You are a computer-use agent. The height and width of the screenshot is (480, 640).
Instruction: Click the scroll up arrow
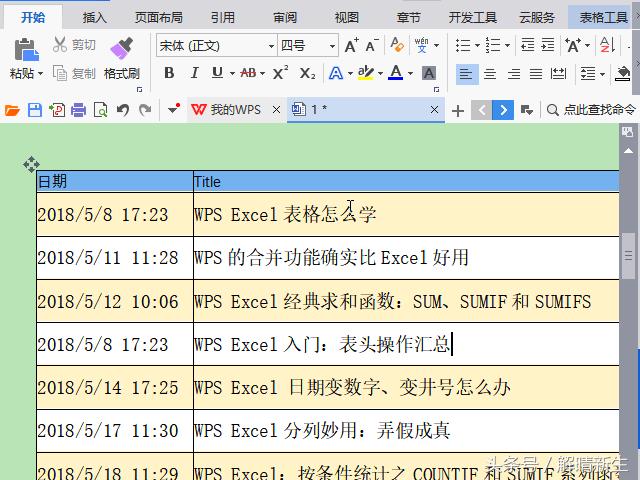[629, 151]
